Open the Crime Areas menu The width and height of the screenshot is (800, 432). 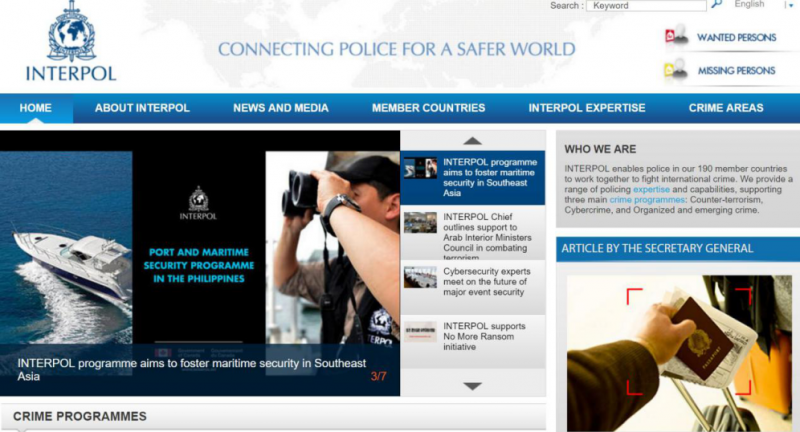(x=725, y=108)
